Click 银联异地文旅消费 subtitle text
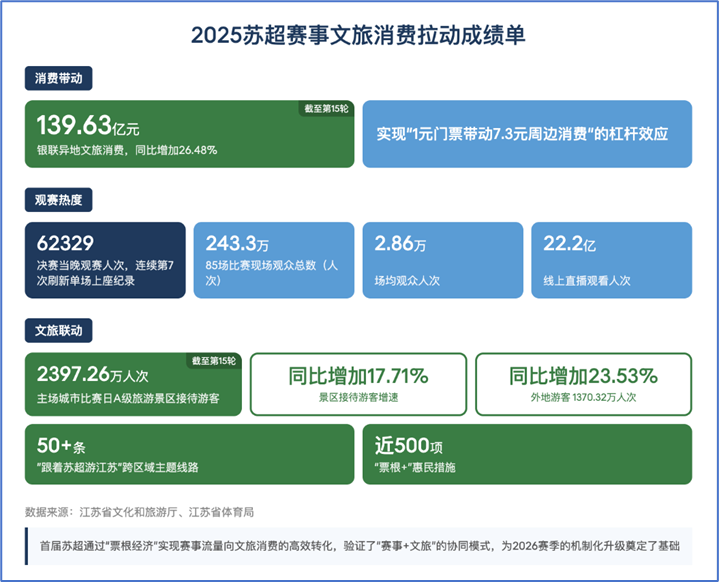The width and height of the screenshot is (719, 582). pyautogui.click(x=127, y=150)
